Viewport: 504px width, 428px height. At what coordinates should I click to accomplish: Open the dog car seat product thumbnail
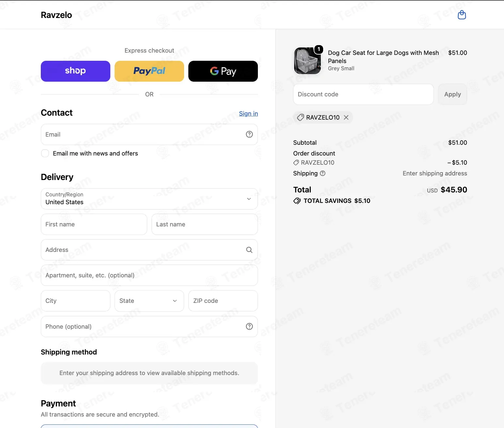coord(307,61)
